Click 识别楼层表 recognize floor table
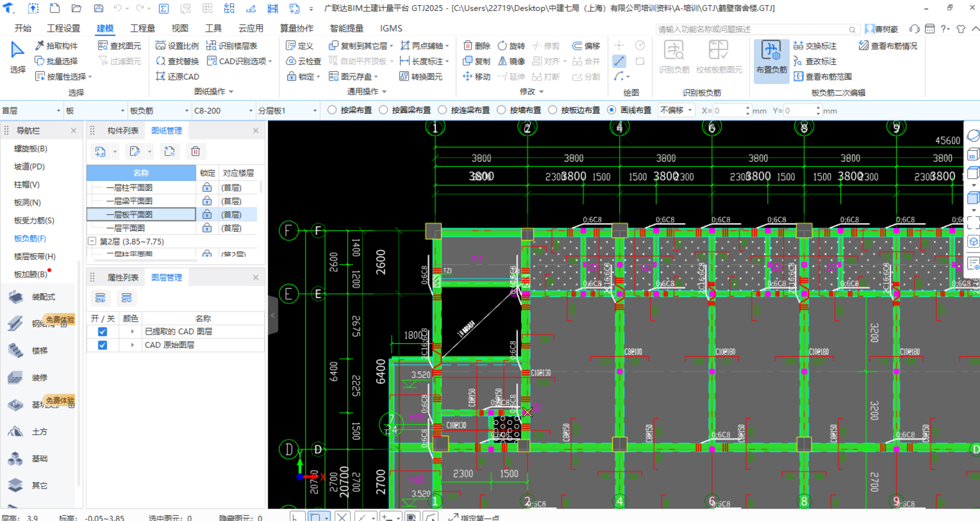Screen dimensions: 980x521 click(232, 46)
